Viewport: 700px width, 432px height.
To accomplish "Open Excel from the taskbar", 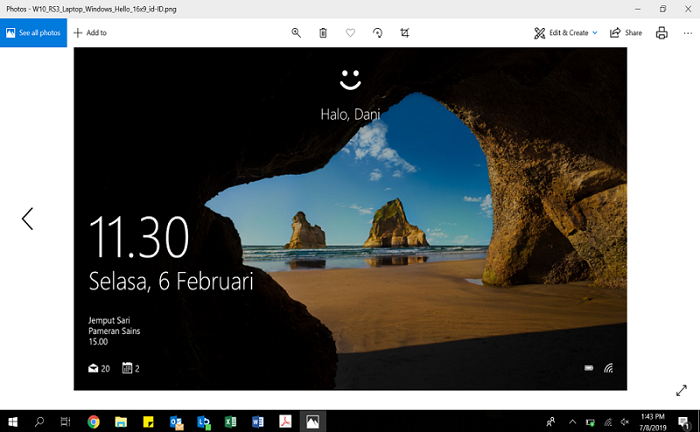I will (229, 421).
